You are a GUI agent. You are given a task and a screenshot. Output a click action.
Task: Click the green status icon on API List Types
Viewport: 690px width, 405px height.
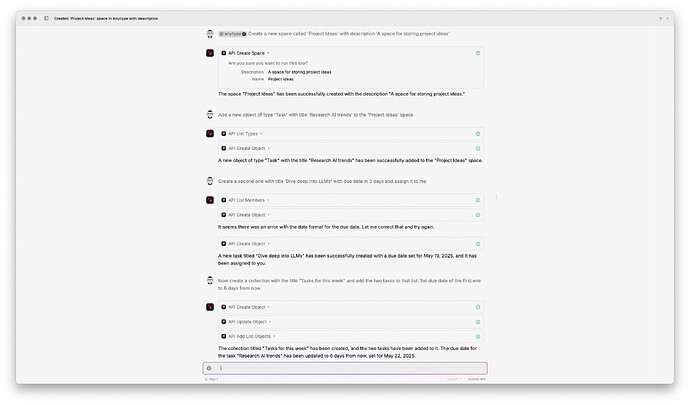[477, 134]
